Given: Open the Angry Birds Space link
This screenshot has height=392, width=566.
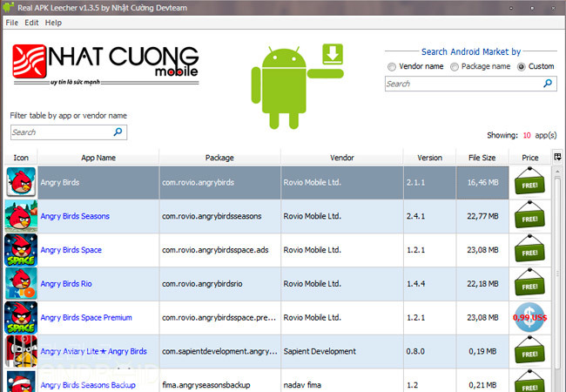Looking at the screenshot, I should 71,250.
